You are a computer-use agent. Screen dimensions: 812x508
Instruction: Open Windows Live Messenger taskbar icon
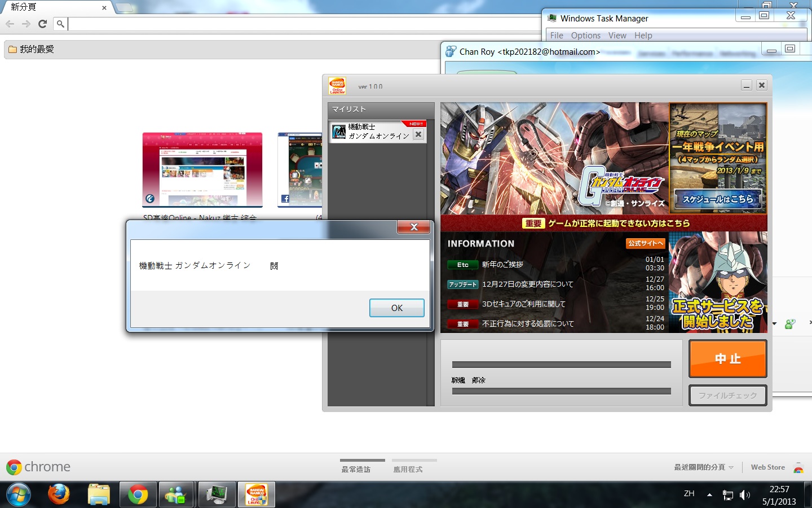pyautogui.click(x=177, y=494)
